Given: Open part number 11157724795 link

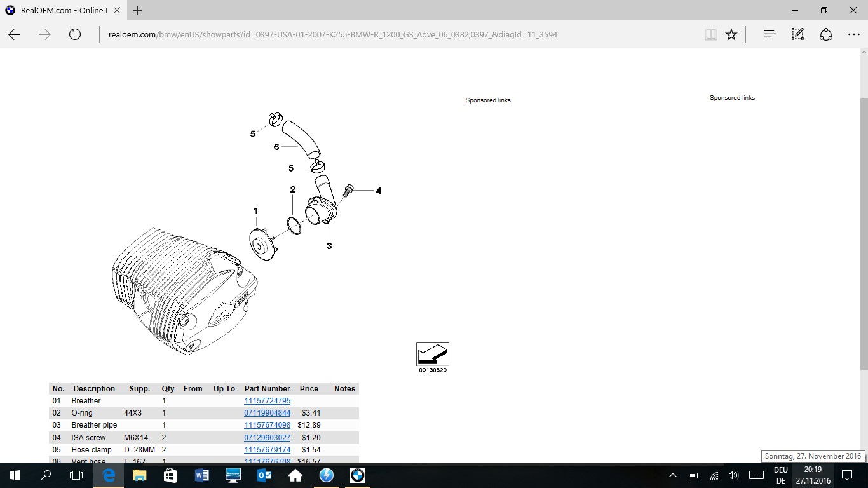Looking at the screenshot, I should click(268, 401).
